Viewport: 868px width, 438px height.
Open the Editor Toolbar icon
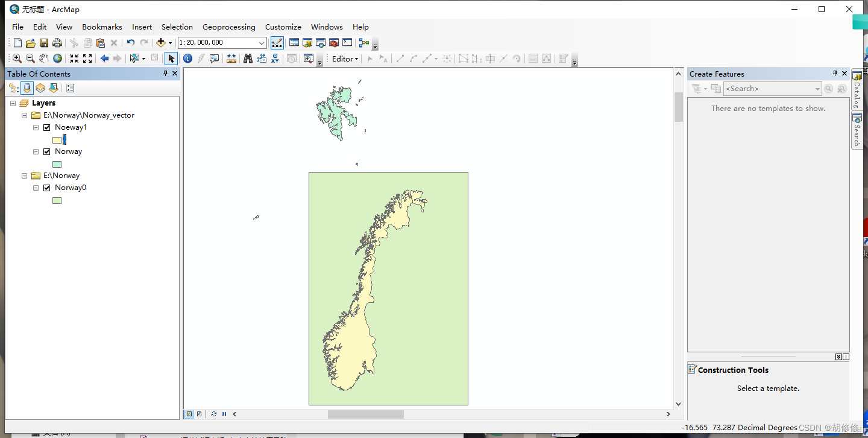coord(277,43)
